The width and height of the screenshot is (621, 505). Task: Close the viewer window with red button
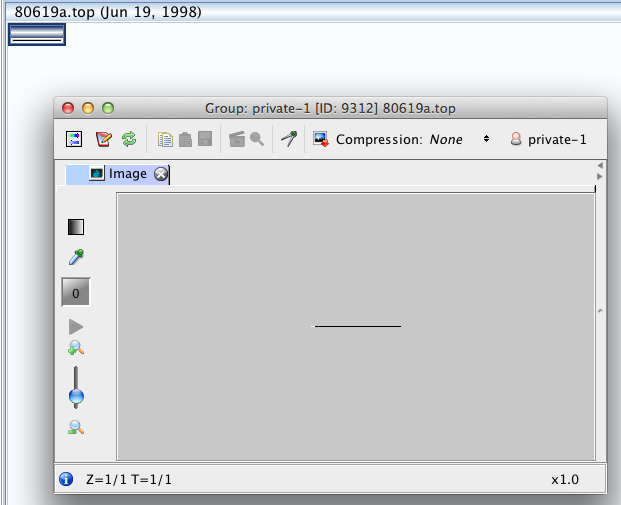[x=68, y=108]
